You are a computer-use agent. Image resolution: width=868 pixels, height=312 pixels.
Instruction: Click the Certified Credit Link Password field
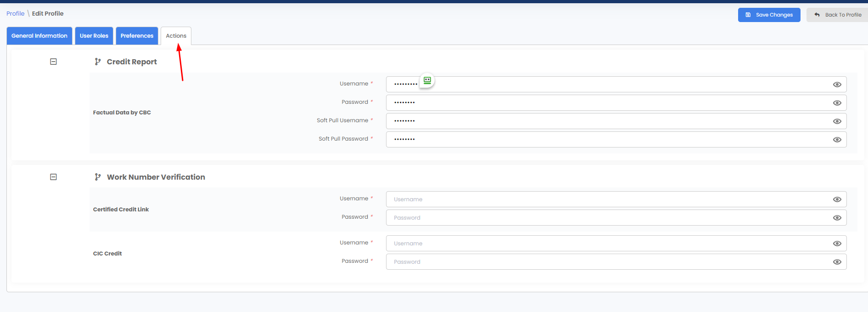(x=616, y=218)
